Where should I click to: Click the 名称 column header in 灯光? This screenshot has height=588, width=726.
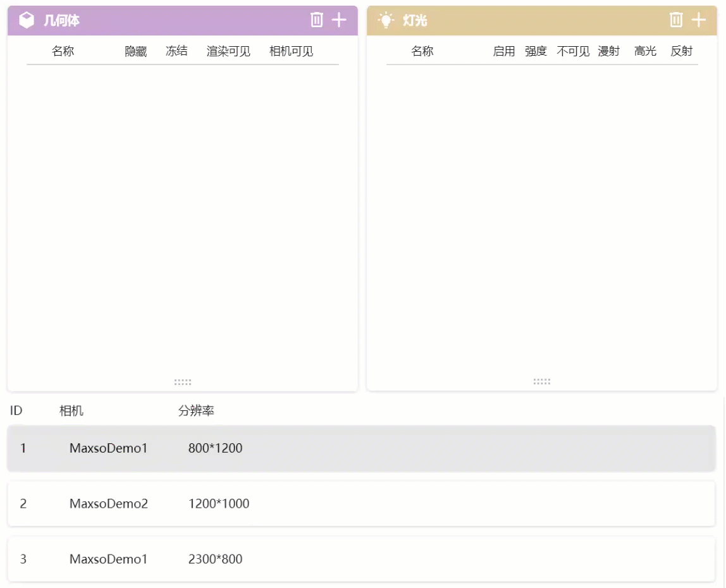click(x=422, y=51)
